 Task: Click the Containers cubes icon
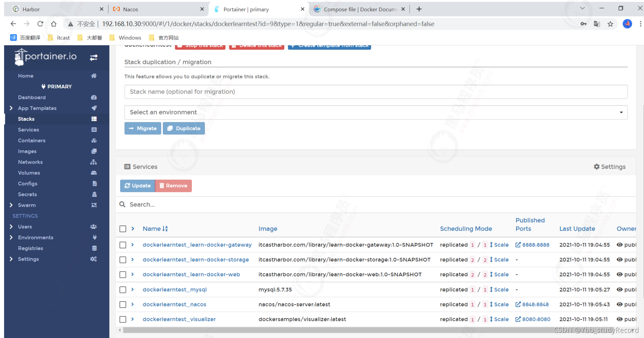tap(94, 140)
